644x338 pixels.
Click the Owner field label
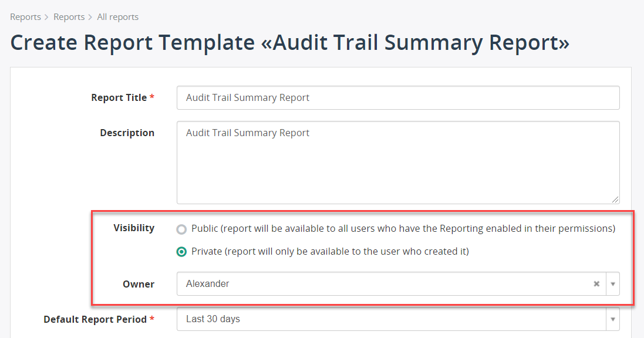(x=139, y=284)
